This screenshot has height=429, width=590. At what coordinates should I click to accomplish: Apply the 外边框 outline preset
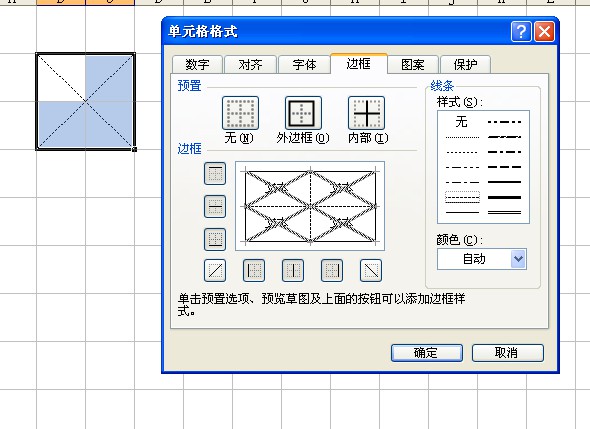pyautogui.click(x=303, y=113)
